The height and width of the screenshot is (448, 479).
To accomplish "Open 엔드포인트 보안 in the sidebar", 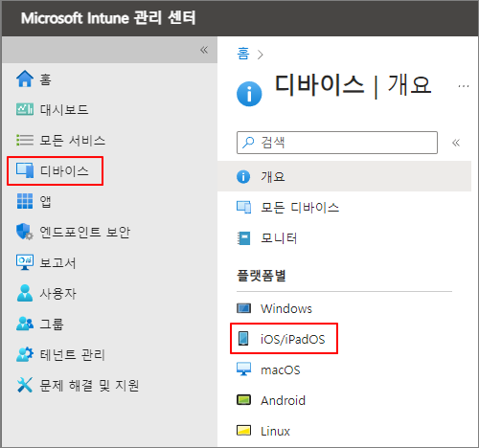I will point(84,233).
